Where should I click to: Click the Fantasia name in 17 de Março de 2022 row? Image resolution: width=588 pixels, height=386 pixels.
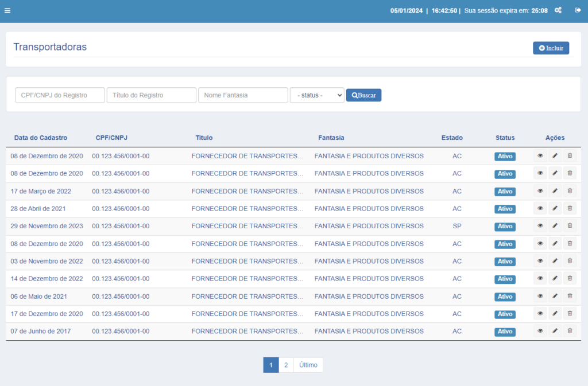369,192
